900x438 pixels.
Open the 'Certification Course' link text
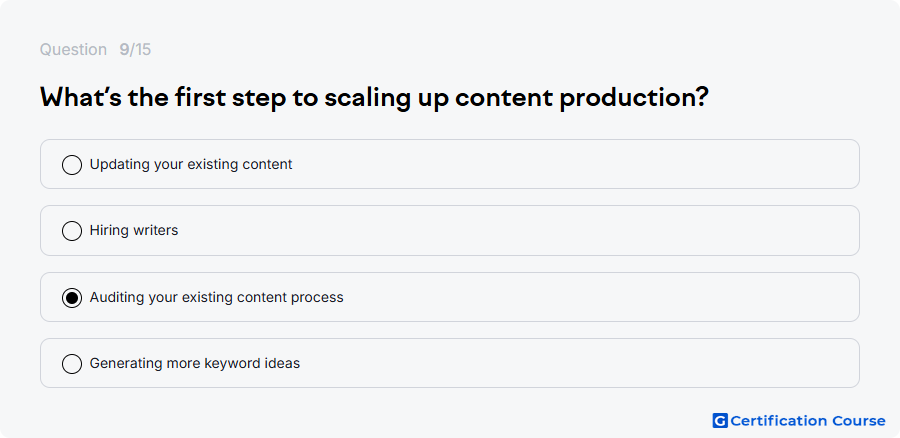(808, 421)
